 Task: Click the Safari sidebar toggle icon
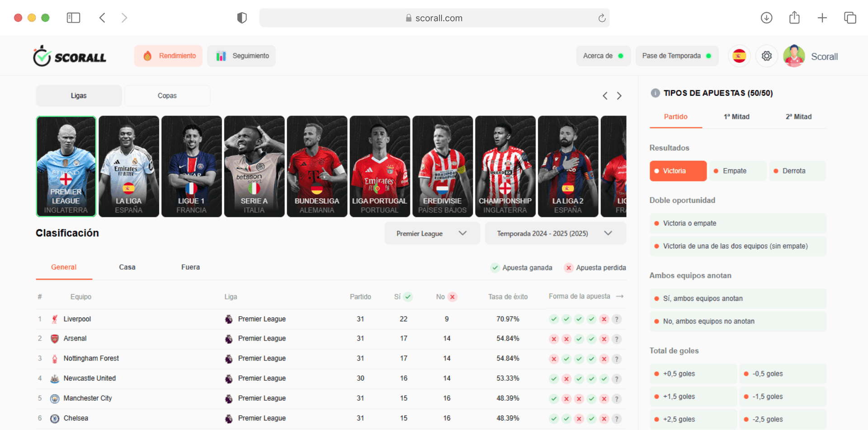click(73, 18)
